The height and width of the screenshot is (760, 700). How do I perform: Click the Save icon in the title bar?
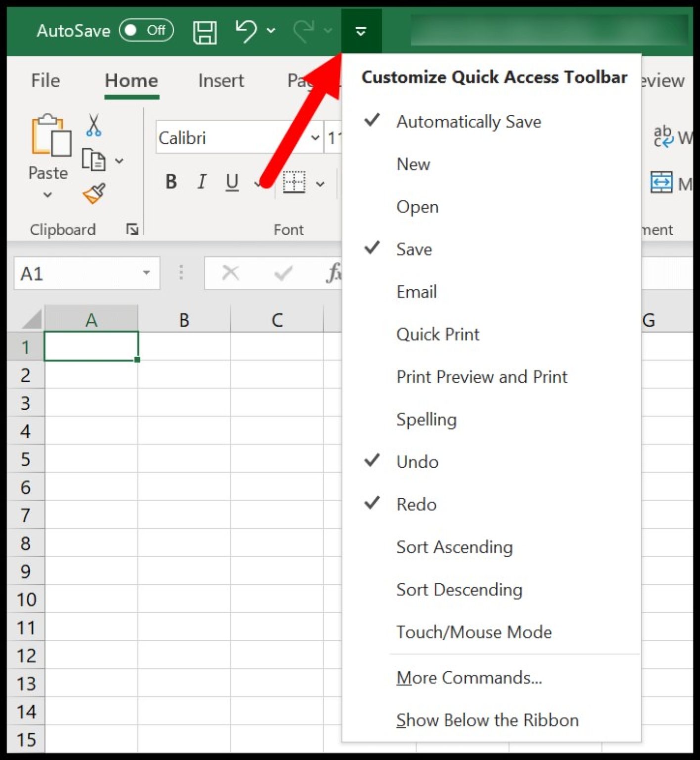(205, 31)
